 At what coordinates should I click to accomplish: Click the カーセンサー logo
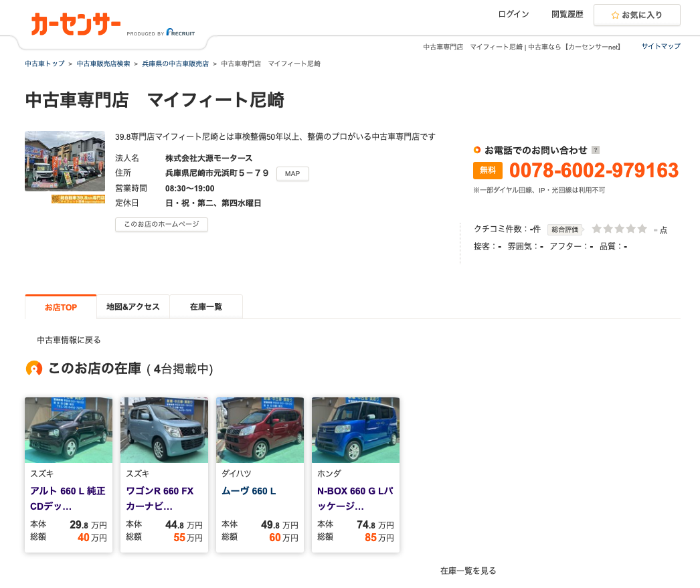click(76, 24)
